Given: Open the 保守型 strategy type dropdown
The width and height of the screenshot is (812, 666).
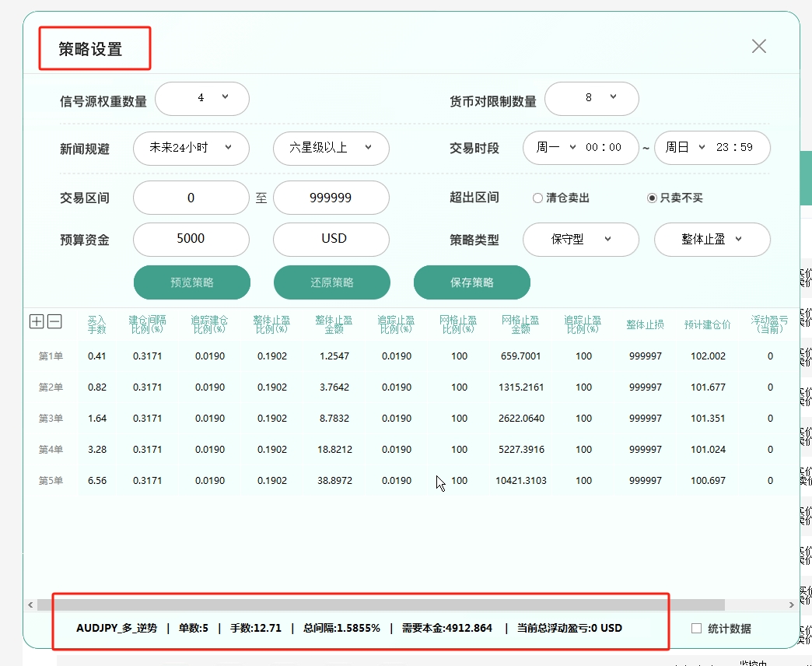Looking at the screenshot, I should [x=580, y=240].
